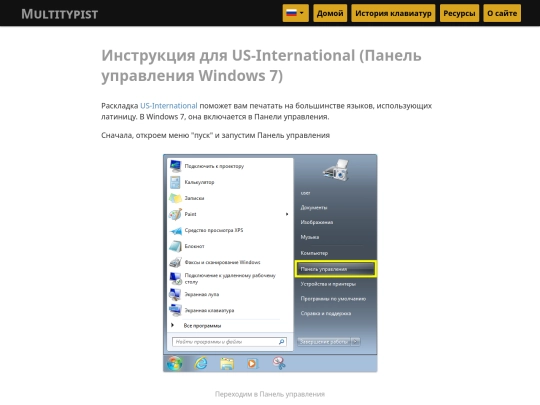The width and height of the screenshot is (540, 405).
Task: Click the Блокнот notepad icon
Action: 175,246
